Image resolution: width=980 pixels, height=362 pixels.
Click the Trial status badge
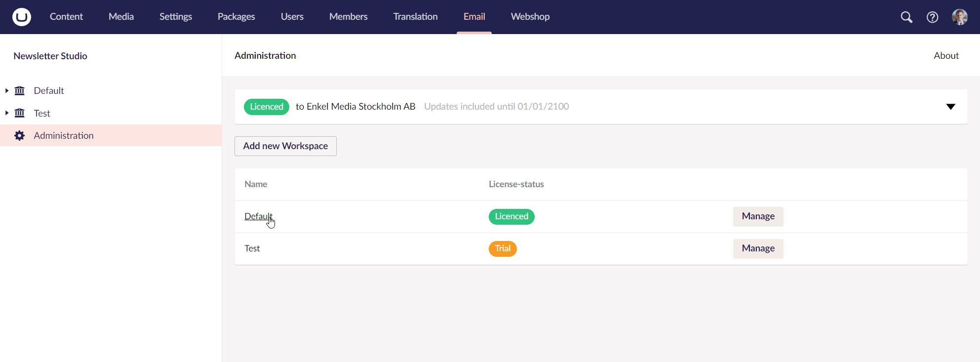[503, 248]
